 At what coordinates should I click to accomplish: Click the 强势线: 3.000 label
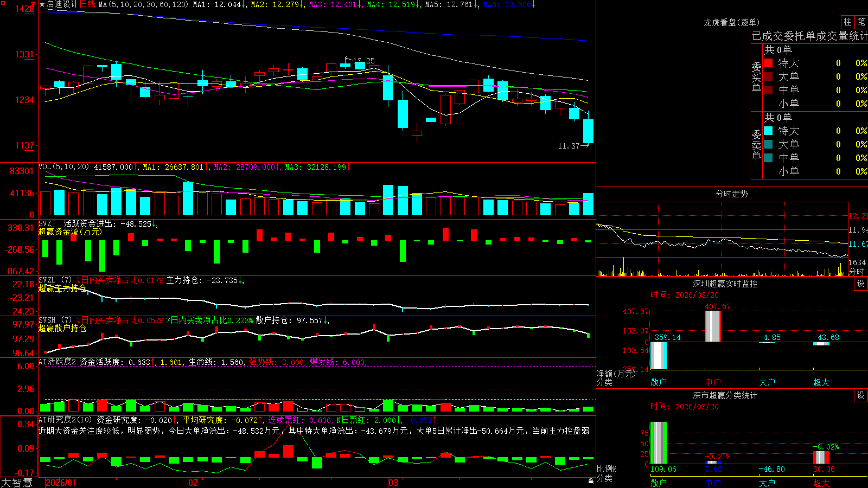coord(277,362)
